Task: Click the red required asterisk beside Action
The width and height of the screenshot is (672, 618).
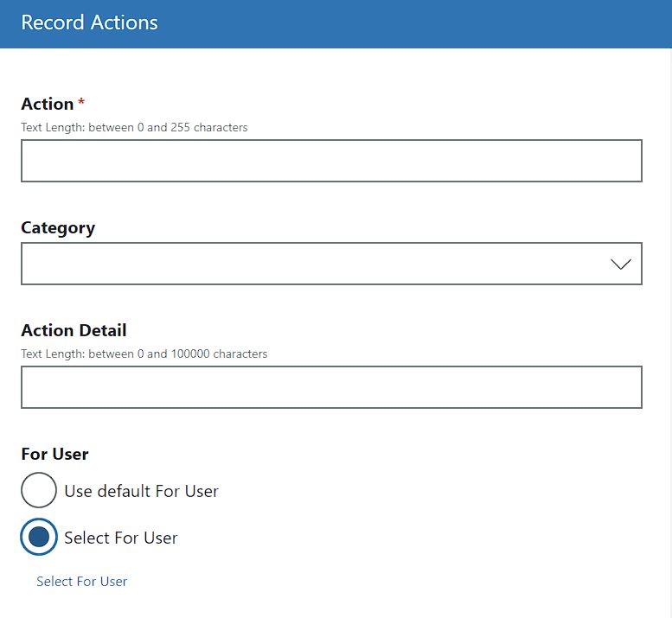Action: (81, 103)
